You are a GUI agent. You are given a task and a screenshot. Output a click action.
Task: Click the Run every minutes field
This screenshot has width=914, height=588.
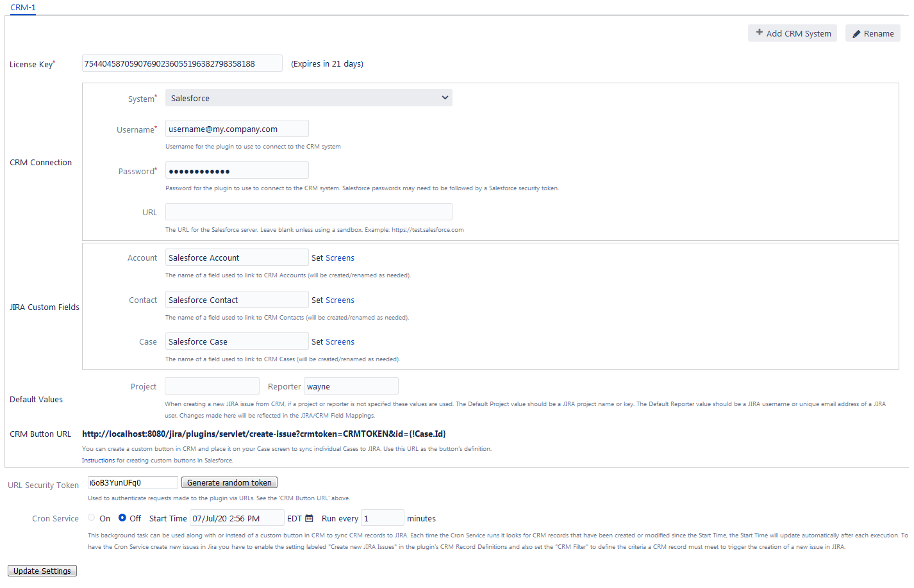tap(383, 518)
